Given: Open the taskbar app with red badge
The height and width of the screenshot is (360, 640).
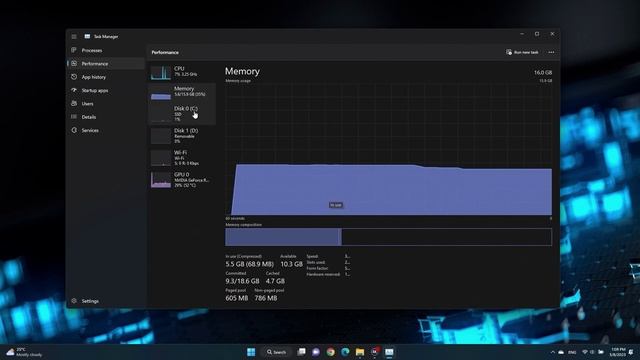Looking at the screenshot, I should [375, 352].
